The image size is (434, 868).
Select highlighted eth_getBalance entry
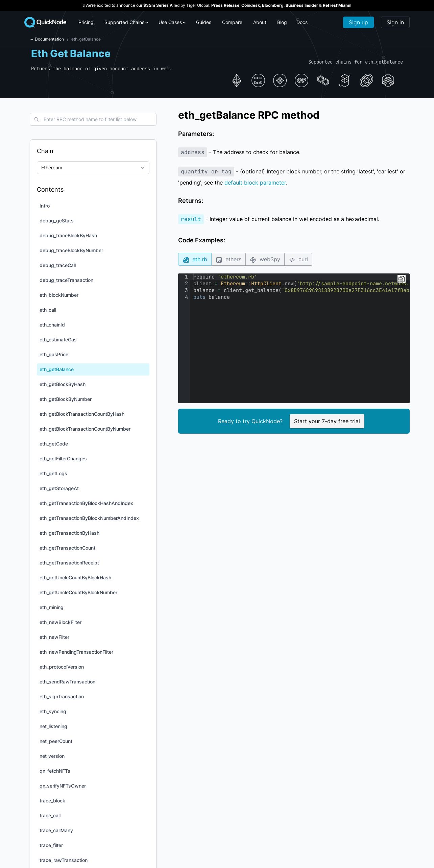93,369
